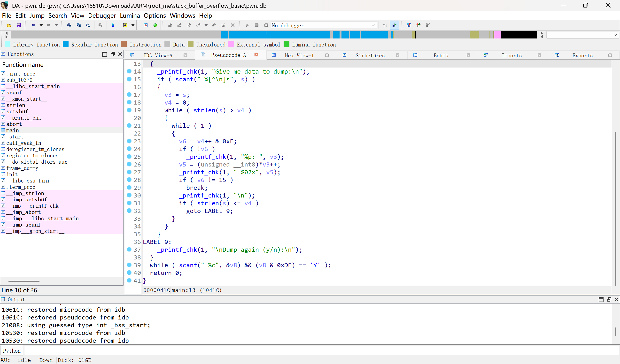Click the Regular function blue color swatch

pyautogui.click(x=66, y=45)
